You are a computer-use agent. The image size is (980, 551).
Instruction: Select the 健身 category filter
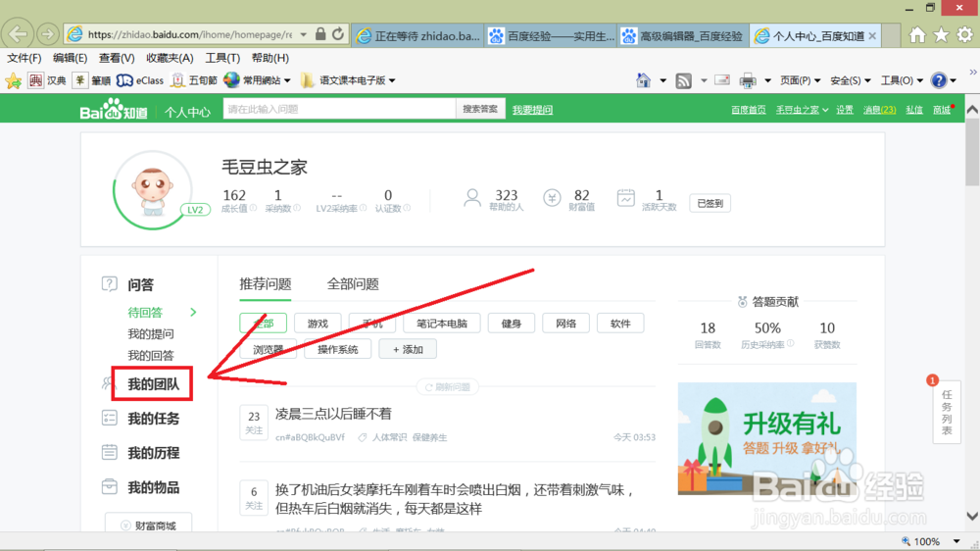pyautogui.click(x=512, y=324)
